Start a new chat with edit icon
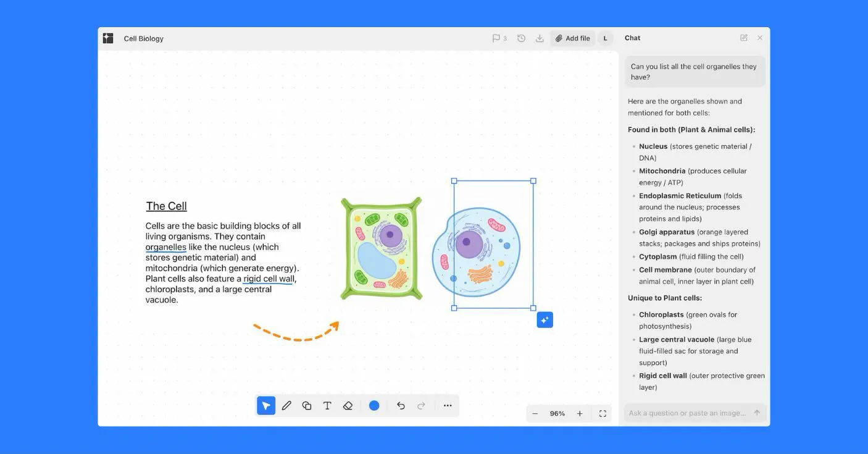The image size is (868, 454). pos(744,38)
